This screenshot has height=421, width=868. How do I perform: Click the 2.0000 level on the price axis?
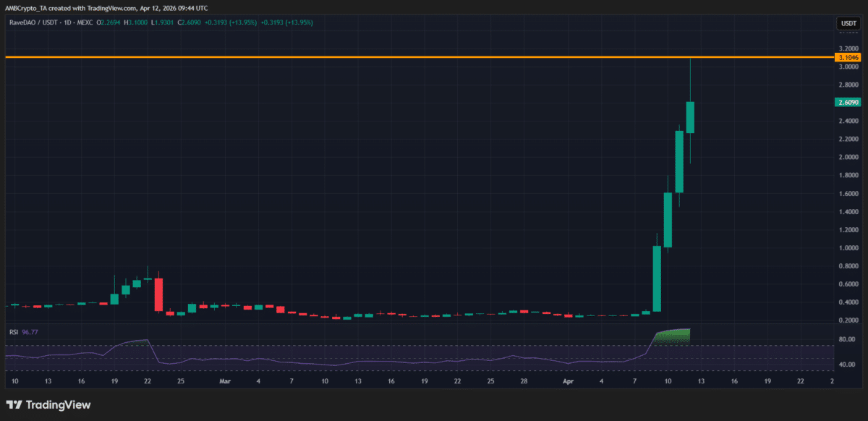click(847, 158)
